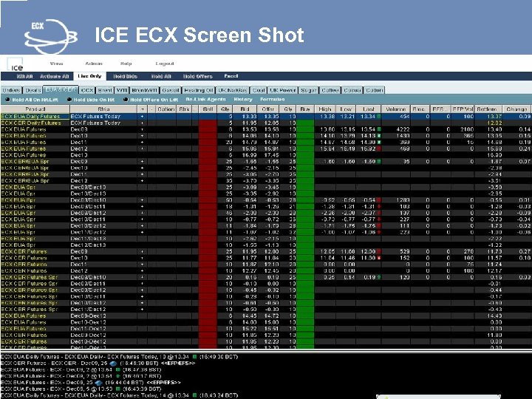Click the Re-Link Agents link
The height and width of the screenshot is (399, 532).
[205, 100]
